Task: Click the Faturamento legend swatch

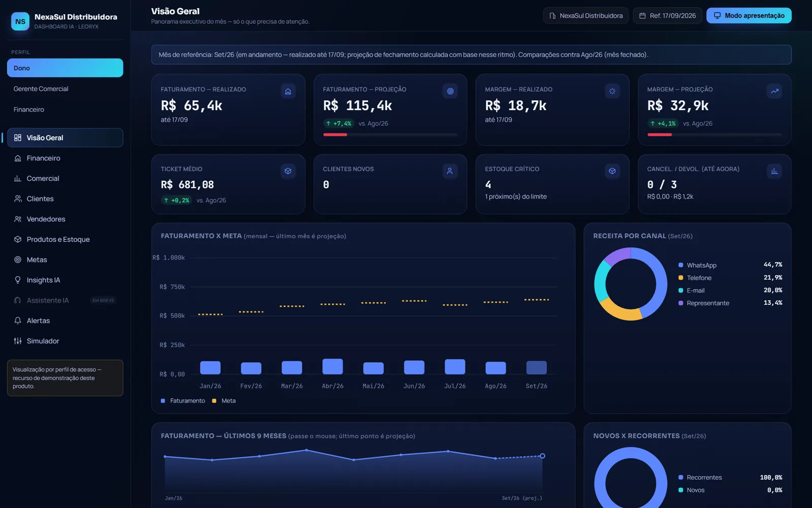Action: 163,401
